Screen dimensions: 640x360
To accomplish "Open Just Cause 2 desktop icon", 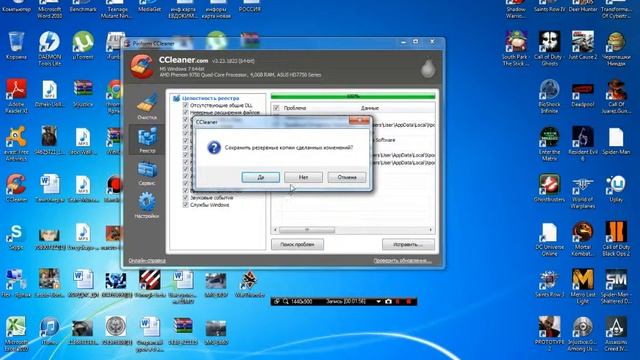I will tap(582, 45).
